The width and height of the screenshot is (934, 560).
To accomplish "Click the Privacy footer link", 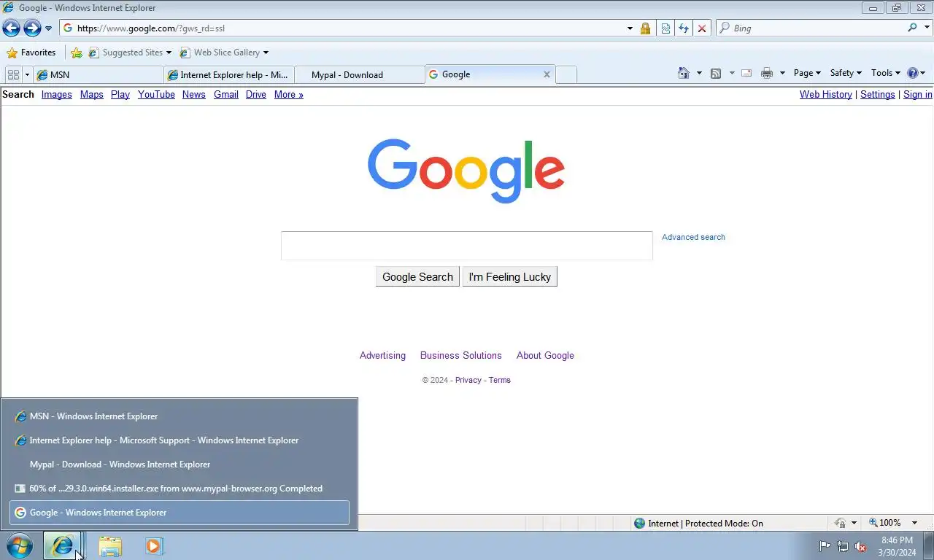I will coord(468,380).
